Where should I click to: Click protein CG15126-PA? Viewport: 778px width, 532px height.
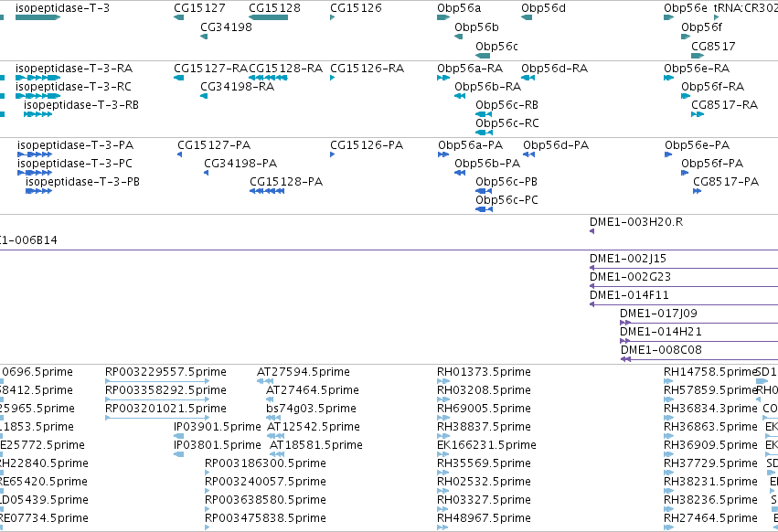click(367, 145)
